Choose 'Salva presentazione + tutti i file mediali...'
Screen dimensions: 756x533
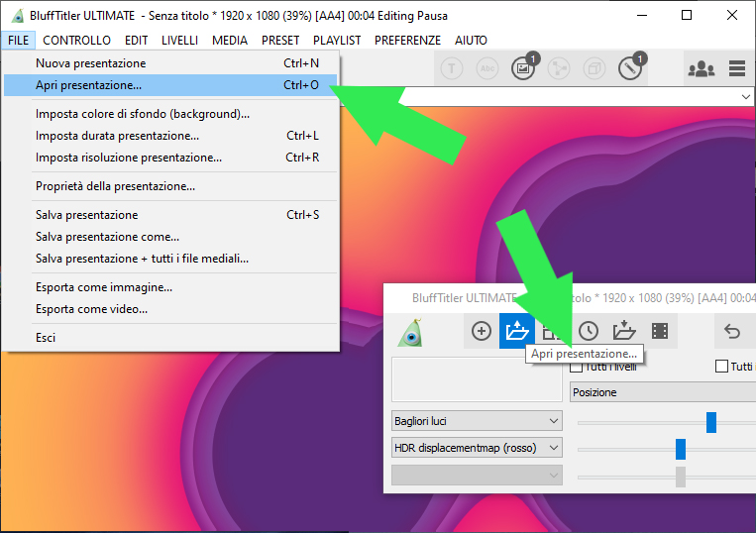click(x=170, y=259)
